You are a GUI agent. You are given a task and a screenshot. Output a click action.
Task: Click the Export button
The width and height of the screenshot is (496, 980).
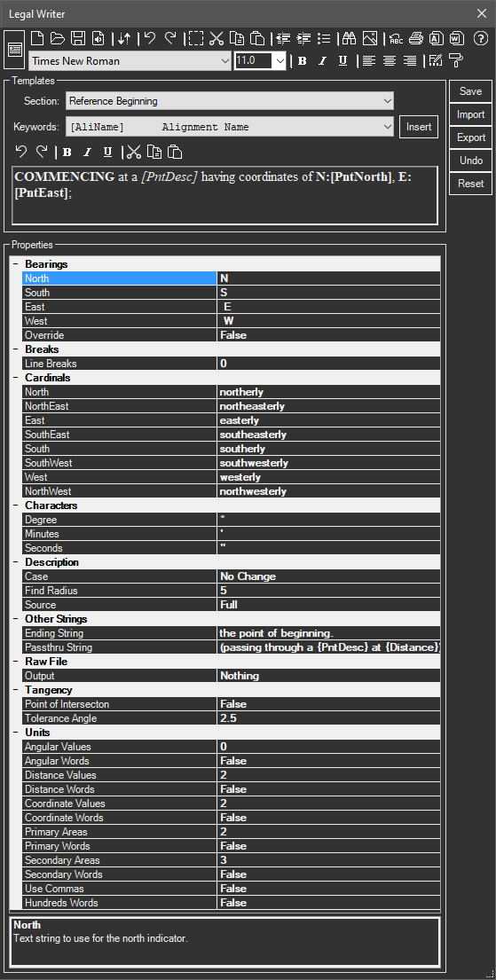tap(470, 137)
